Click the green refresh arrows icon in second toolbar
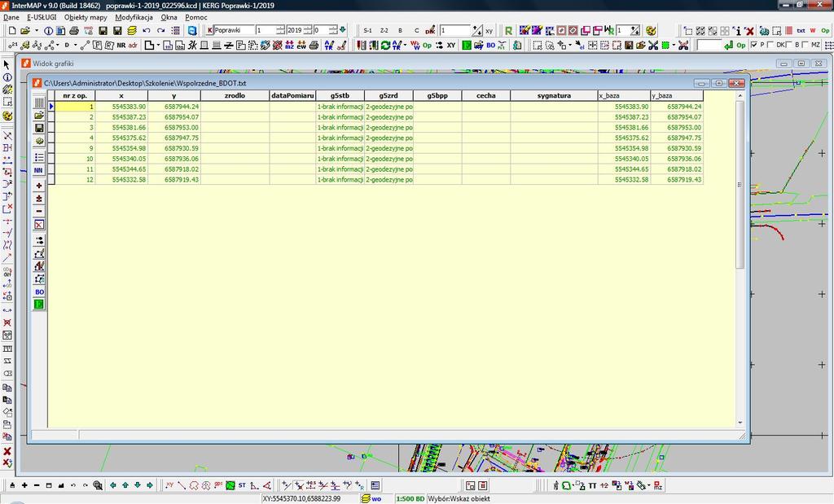The width and height of the screenshot is (834, 504). coord(385,46)
